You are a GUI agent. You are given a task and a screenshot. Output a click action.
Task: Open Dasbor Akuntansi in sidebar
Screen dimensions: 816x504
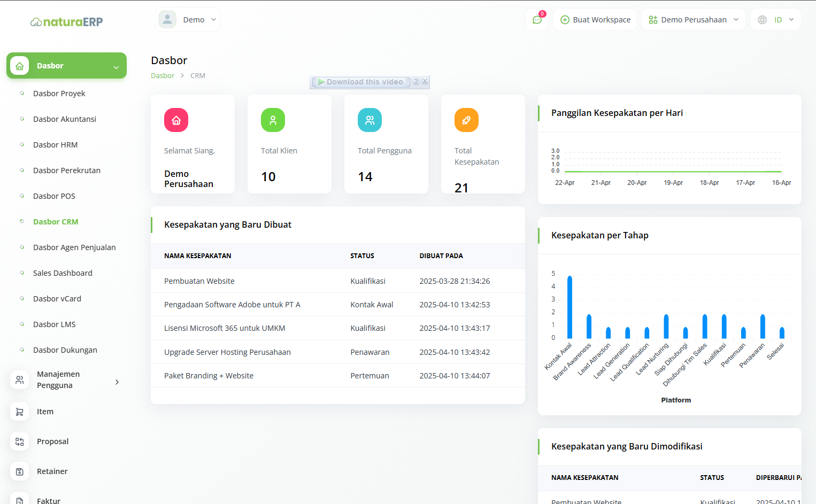click(x=65, y=119)
